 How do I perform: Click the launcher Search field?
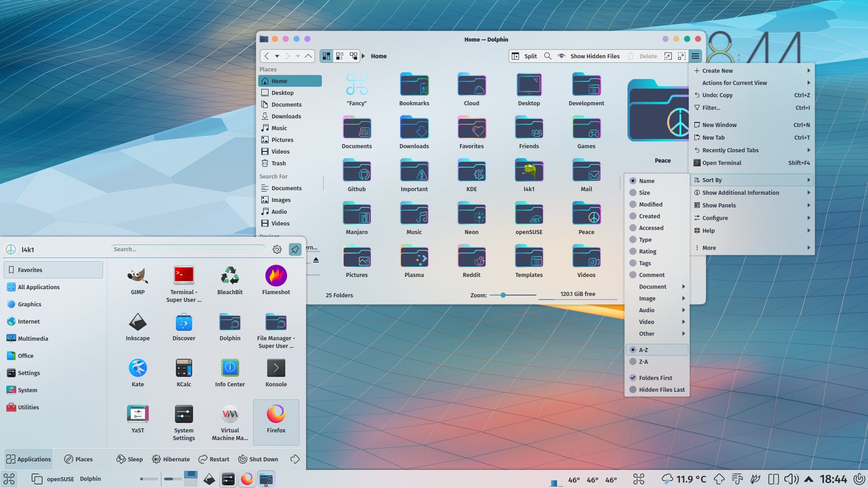pos(188,249)
